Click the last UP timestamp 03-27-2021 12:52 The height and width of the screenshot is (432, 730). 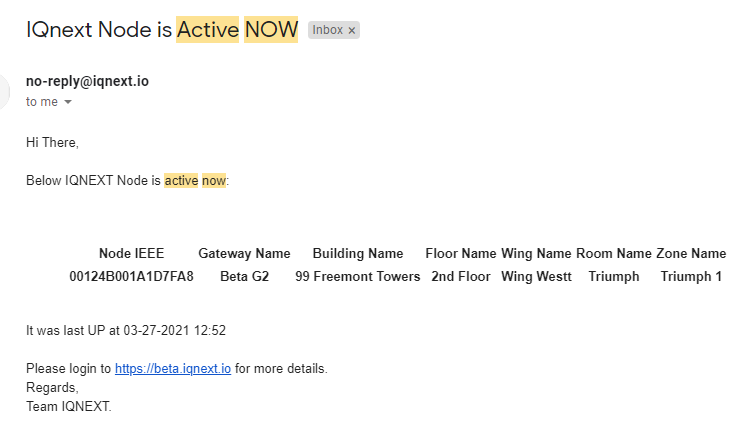[175, 331]
